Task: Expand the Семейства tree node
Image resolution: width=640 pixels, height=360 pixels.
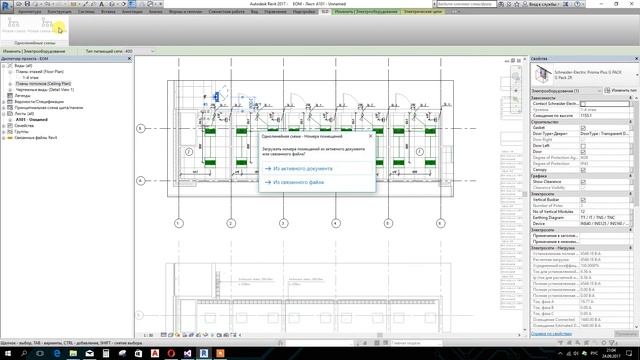Action: (x=4, y=126)
